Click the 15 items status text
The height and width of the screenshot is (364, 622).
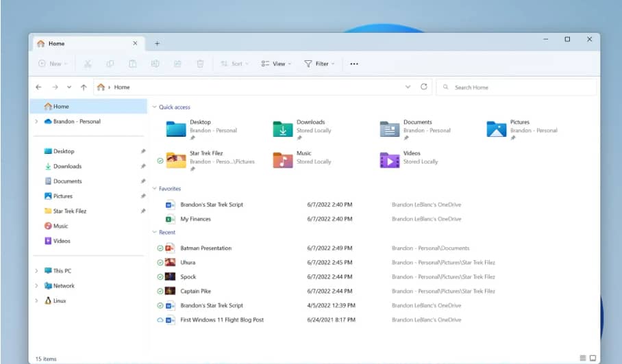46,359
